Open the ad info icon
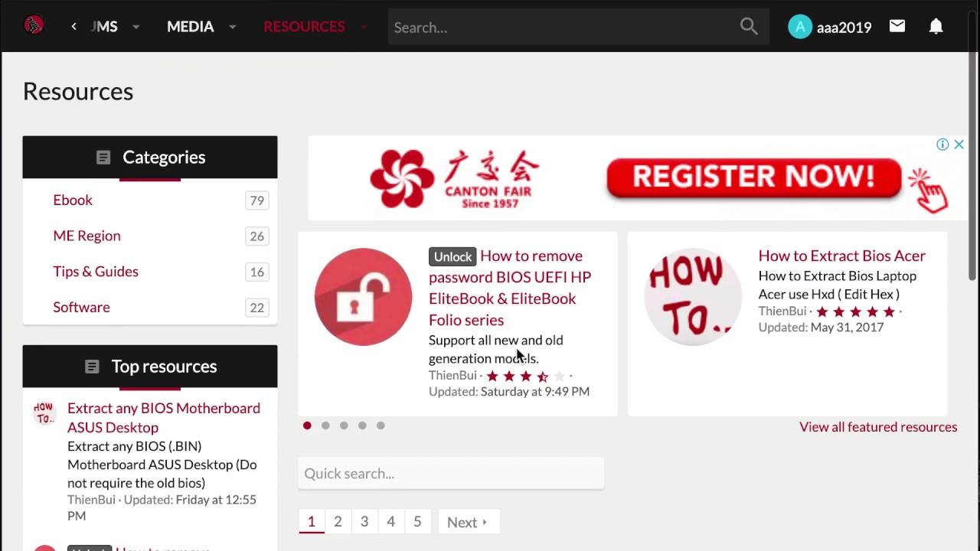Screen dimensions: 980x551 pos(942,145)
